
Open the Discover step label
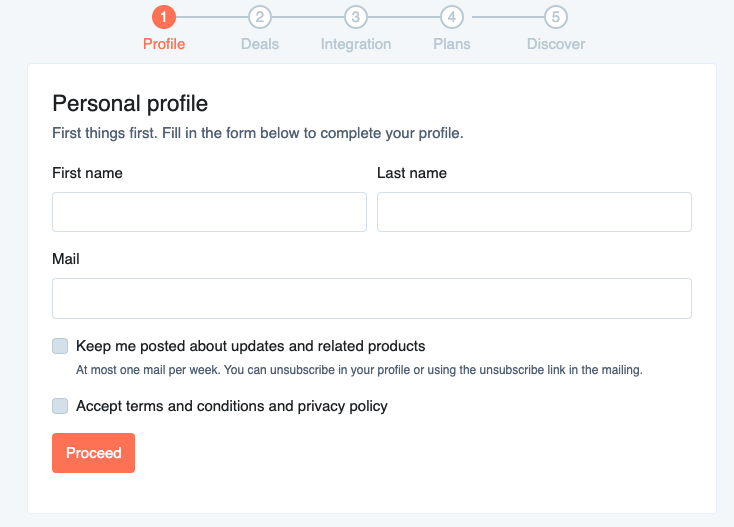[556, 44]
